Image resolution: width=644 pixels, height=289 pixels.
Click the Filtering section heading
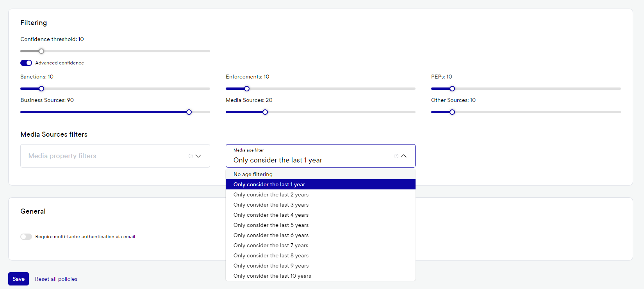34,23
